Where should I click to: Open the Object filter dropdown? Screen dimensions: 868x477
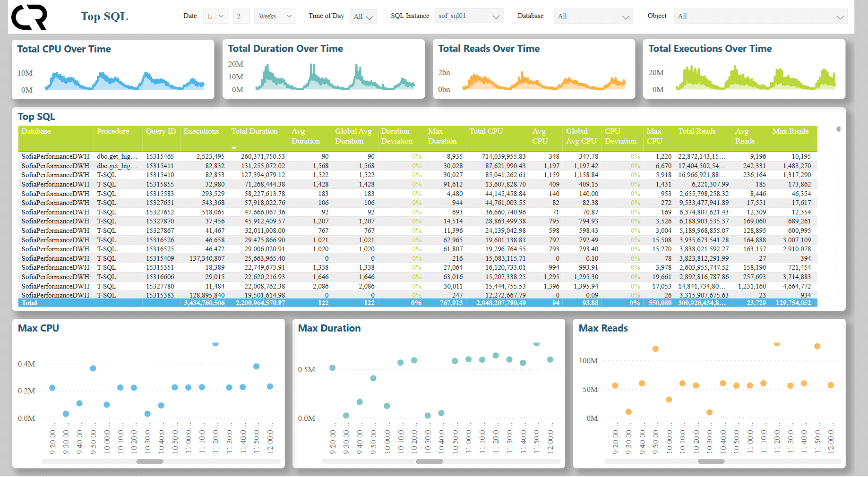click(x=760, y=17)
